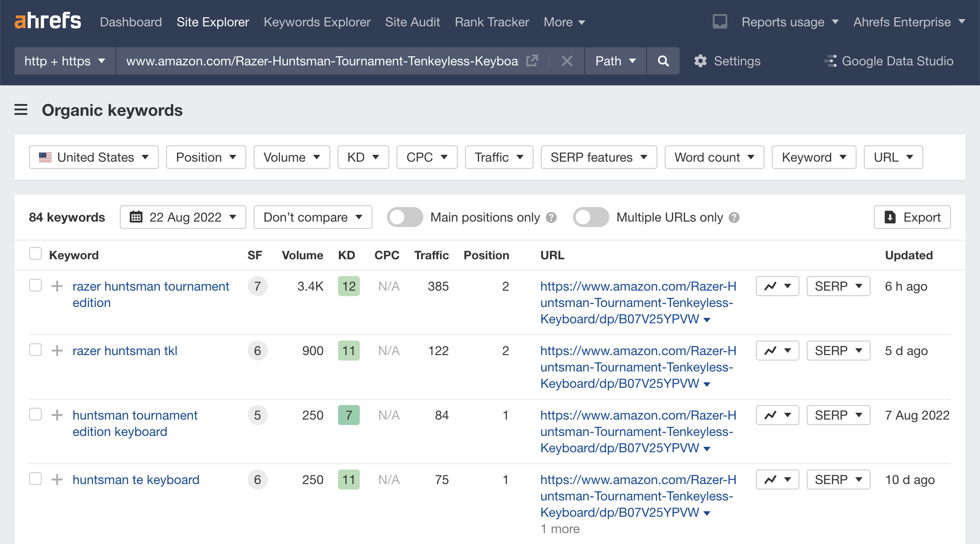The image size is (980, 544).
Task: Open Rank Tracker from top navigation
Action: click(x=492, y=22)
